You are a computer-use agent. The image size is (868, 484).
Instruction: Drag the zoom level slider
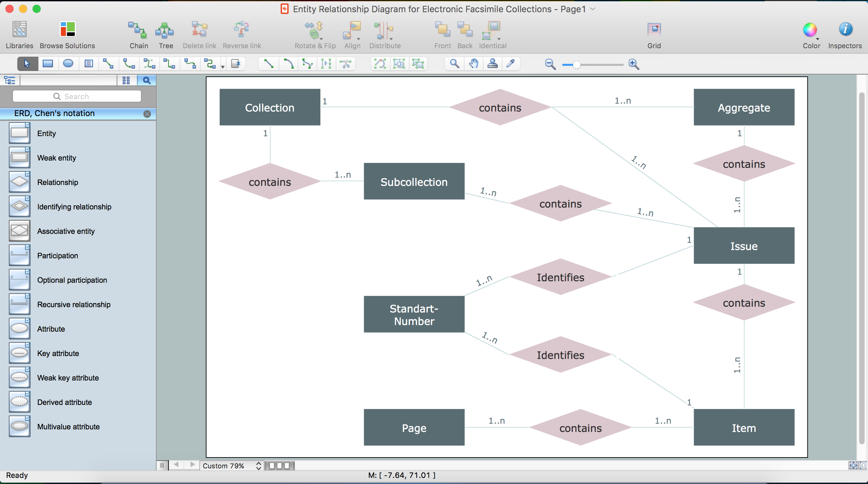[x=575, y=64]
